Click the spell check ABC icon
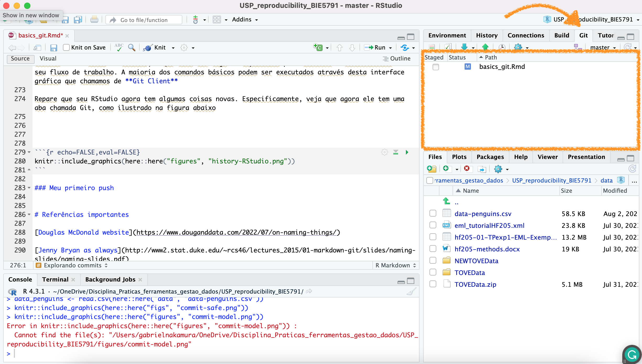The height and width of the screenshot is (364, 642). [x=119, y=47]
